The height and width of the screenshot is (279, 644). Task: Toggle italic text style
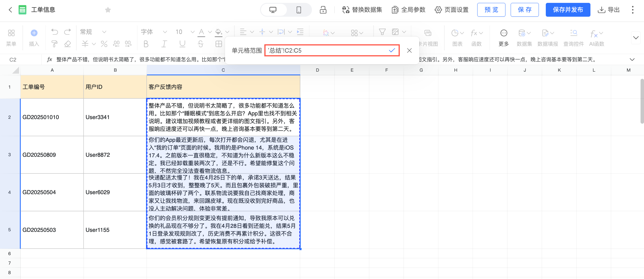[x=164, y=44]
